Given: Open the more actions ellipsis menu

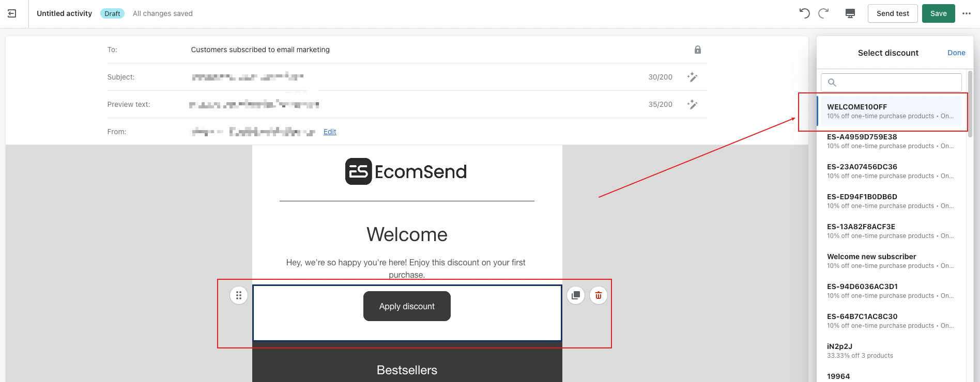Looking at the screenshot, I should click(x=967, y=13).
